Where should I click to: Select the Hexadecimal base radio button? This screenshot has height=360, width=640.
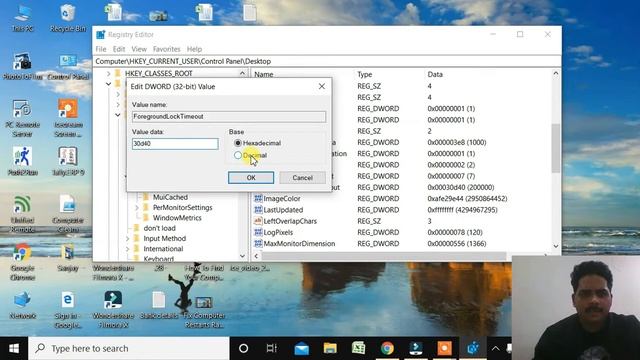pos(238,143)
